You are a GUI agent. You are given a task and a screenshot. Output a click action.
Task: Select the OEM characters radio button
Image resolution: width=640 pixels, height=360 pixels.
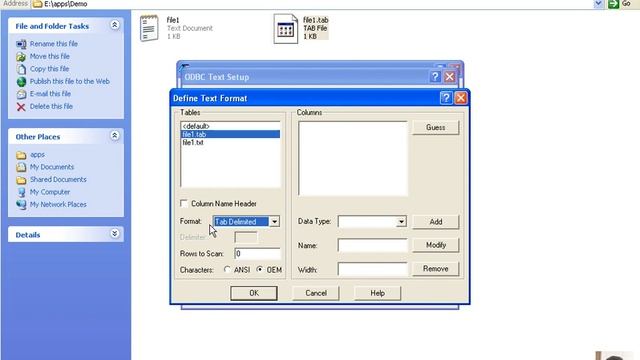pyautogui.click(x=260, y=269)
